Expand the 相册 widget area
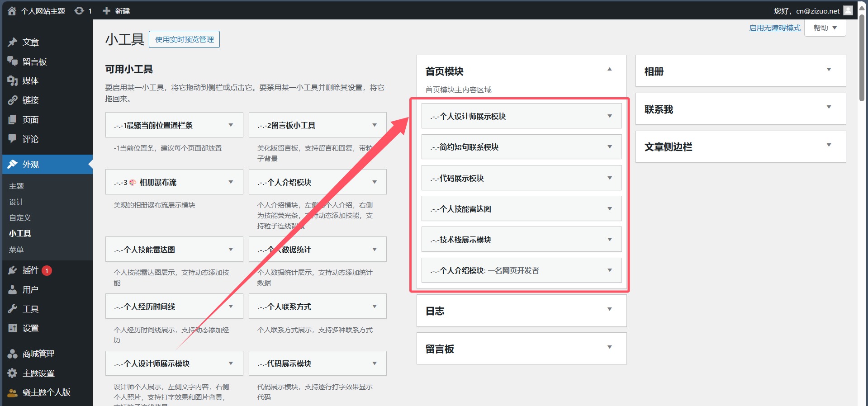 tap(829, 70)
